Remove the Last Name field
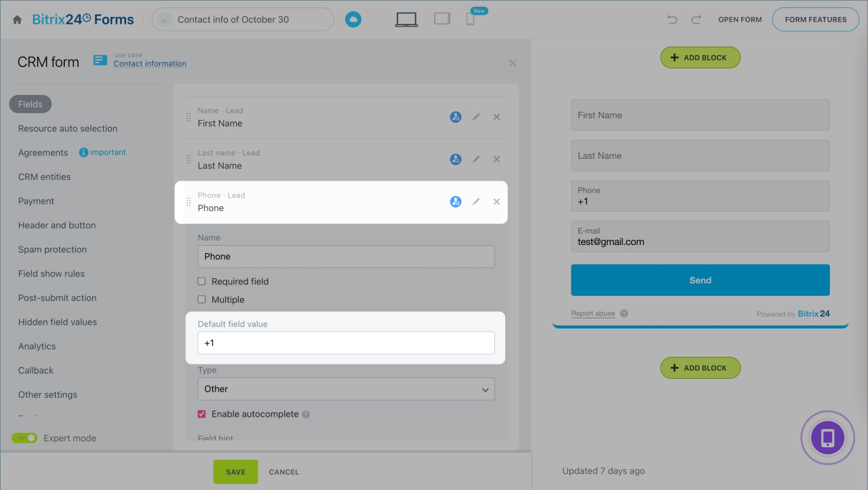 point(496,159)
